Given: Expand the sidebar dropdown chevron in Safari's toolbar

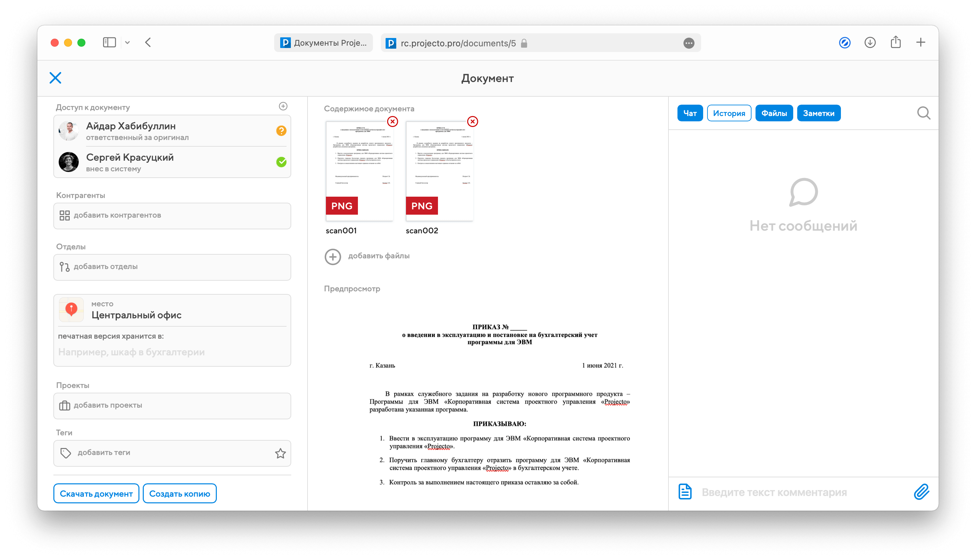Looking at the screenshot, I should (x=127, y=43).
